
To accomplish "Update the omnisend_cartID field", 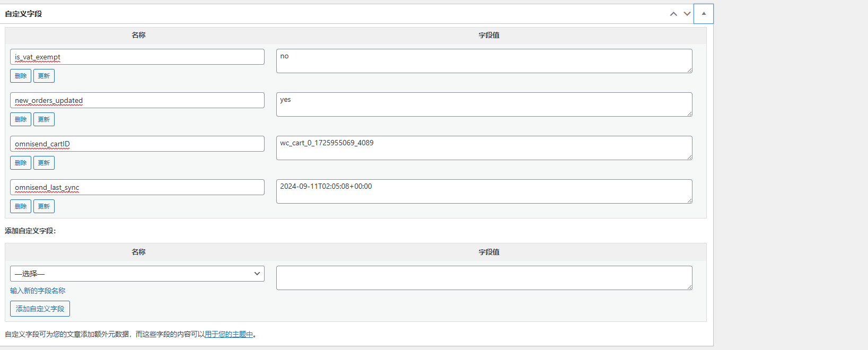I will coord(44,163).
